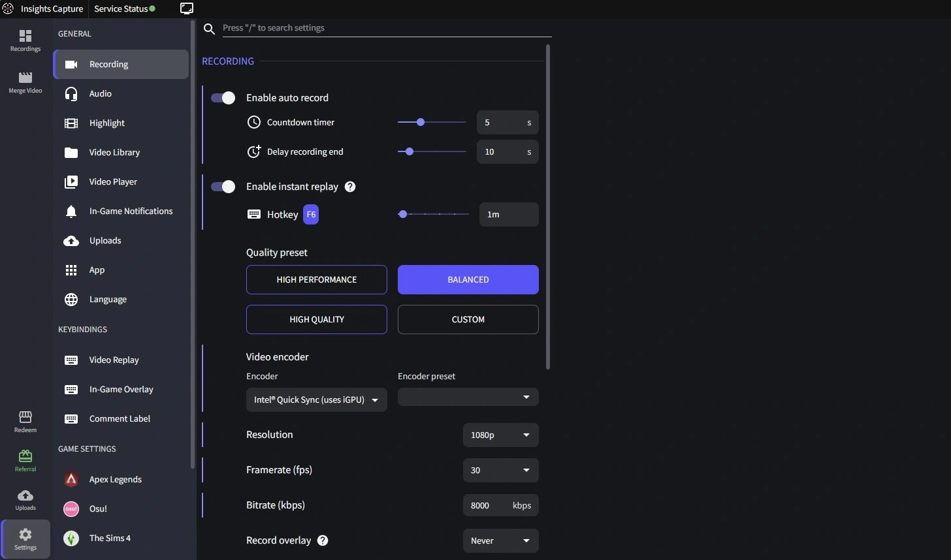The width and height of the screenshot is (951, 560).
Task: Open The Sims 4 game settings
Action: [x=110, y=538]
